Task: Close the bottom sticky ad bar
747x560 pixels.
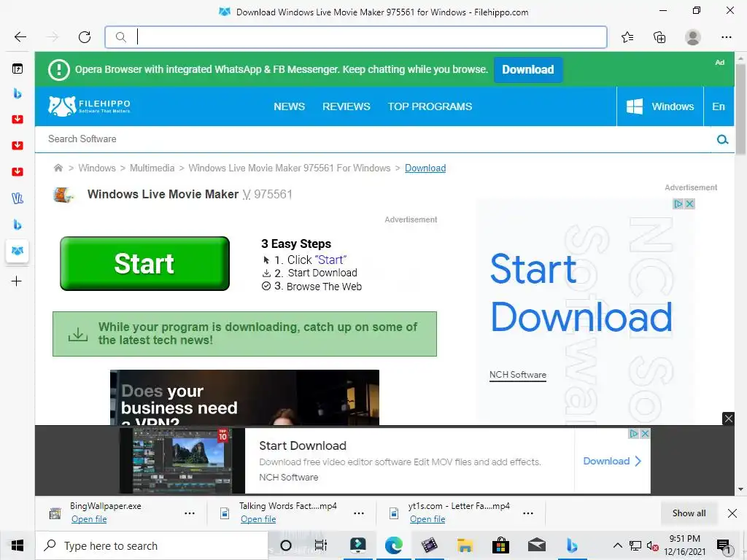Action: tap(729, 419)
